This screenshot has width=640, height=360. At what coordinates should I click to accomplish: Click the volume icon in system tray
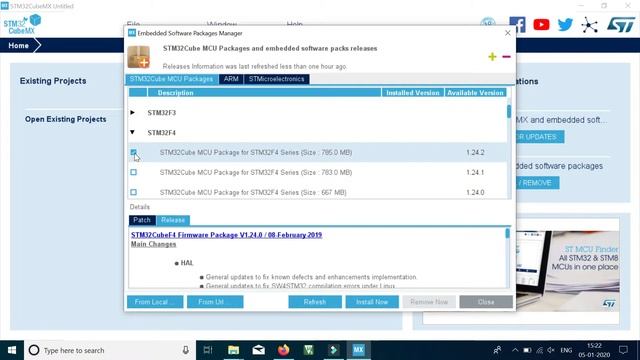click(551, 350)
